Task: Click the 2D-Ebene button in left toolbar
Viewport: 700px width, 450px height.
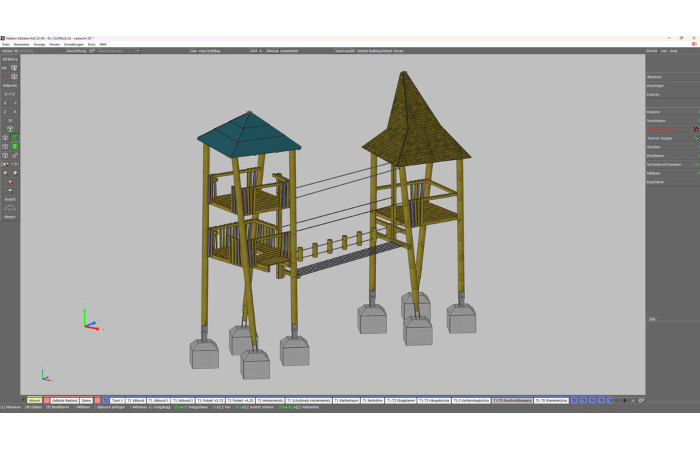Action: (x=10, y=59)
